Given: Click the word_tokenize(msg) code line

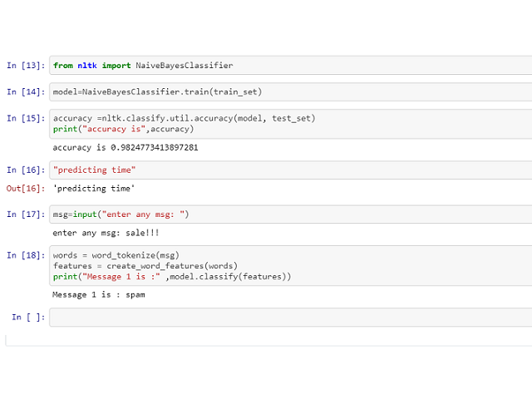Looking at the screenshot, I should pyautogui.click(x=116, y=254).
